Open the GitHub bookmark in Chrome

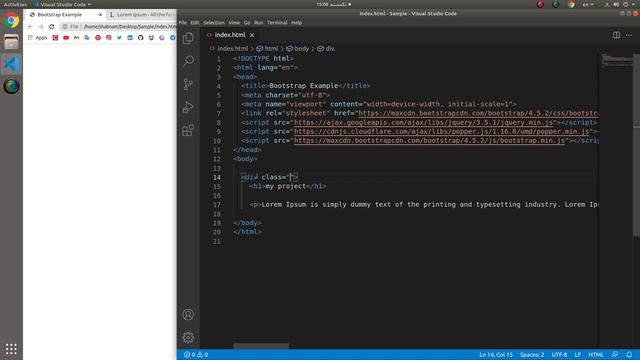[x=140, y=38]
